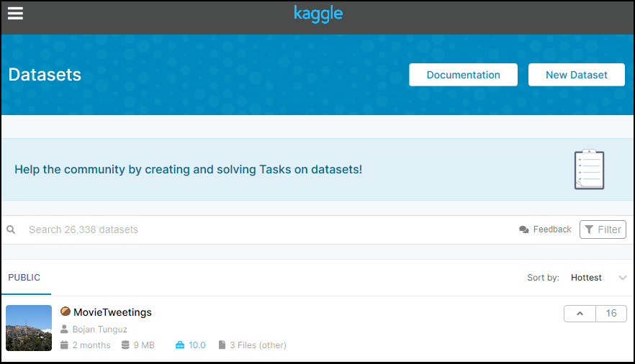Click the Documentation button
This screenshot has height=364, width=635.
[463, 75]
